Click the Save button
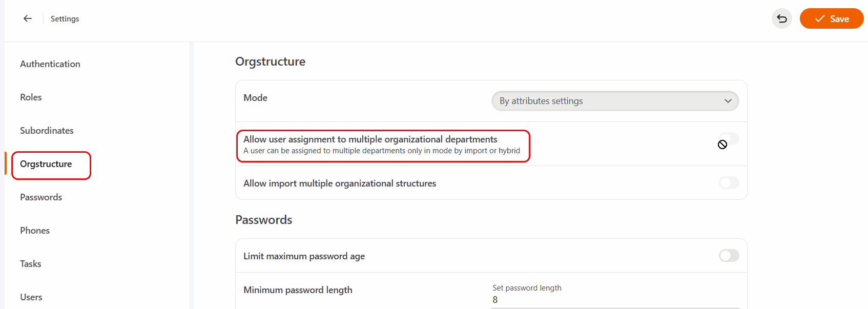Viewport: 868px width, 309px height. tap(831, 18)
